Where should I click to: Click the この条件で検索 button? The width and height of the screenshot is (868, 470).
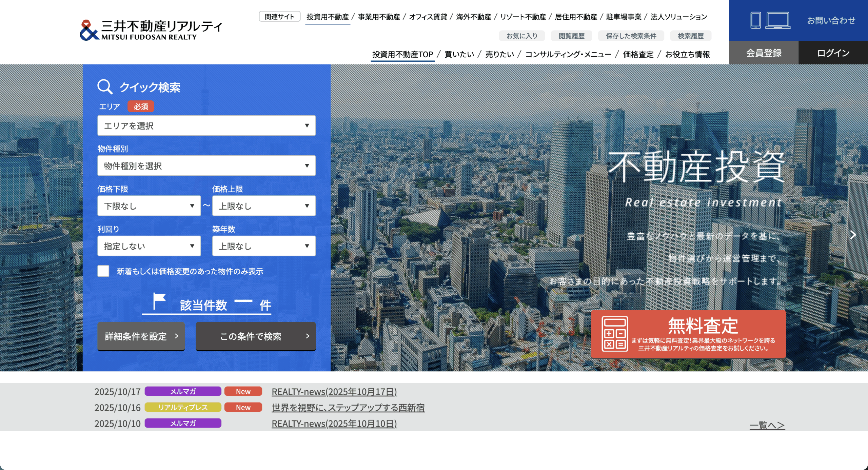[x=255, y=336]
